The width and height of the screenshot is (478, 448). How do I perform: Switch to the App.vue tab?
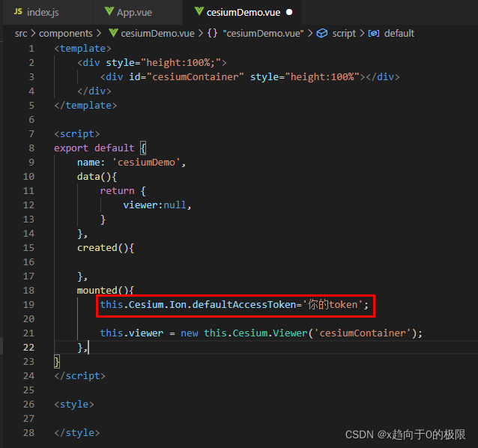(138, 12)
